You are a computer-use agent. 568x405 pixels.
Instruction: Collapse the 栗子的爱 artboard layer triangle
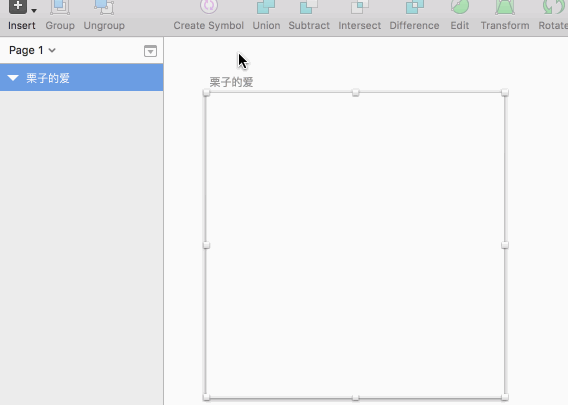[x=13, y=78]
